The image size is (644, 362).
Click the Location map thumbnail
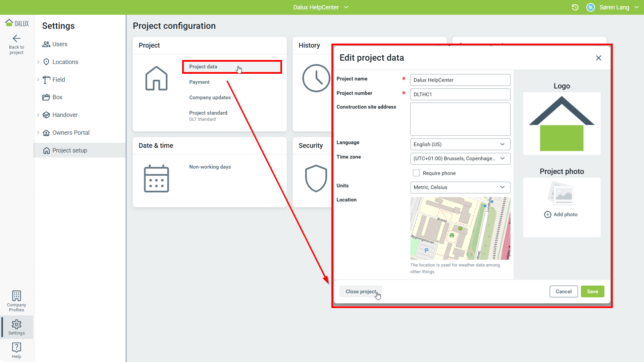pos(460,228)
